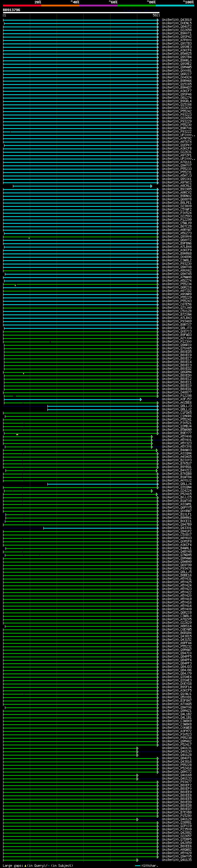This screenshot has width=197, height=868.
Task: Select hit UniRef100_Q43816
Action: click(x=177, y=762)
